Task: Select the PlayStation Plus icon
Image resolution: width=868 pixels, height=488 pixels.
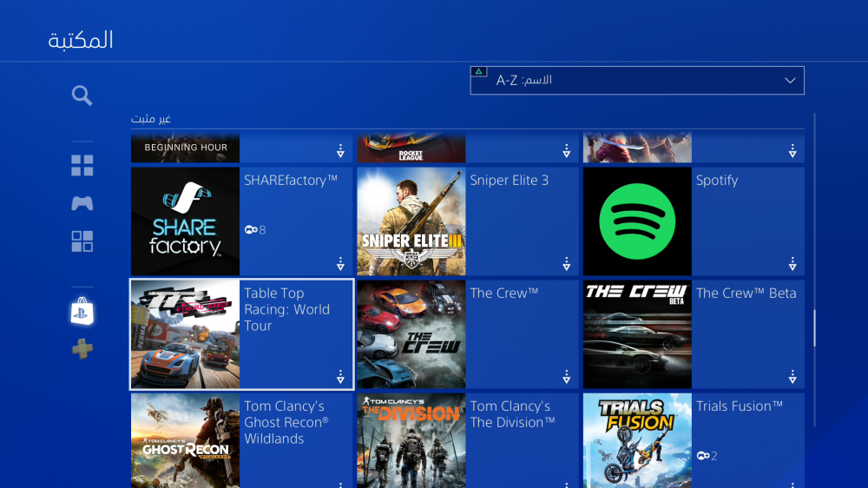Action: [x=82, y=349]
